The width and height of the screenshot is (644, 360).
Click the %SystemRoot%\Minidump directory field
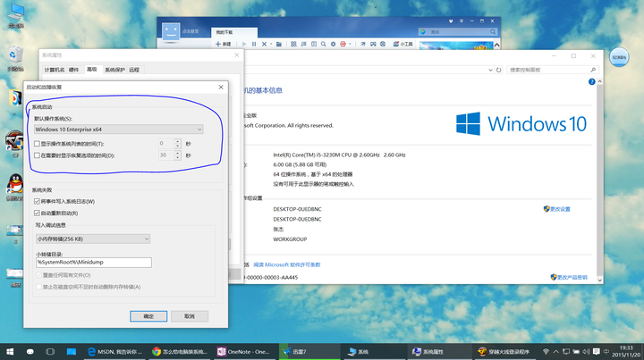pyautogui.click(x=94, y=263)
